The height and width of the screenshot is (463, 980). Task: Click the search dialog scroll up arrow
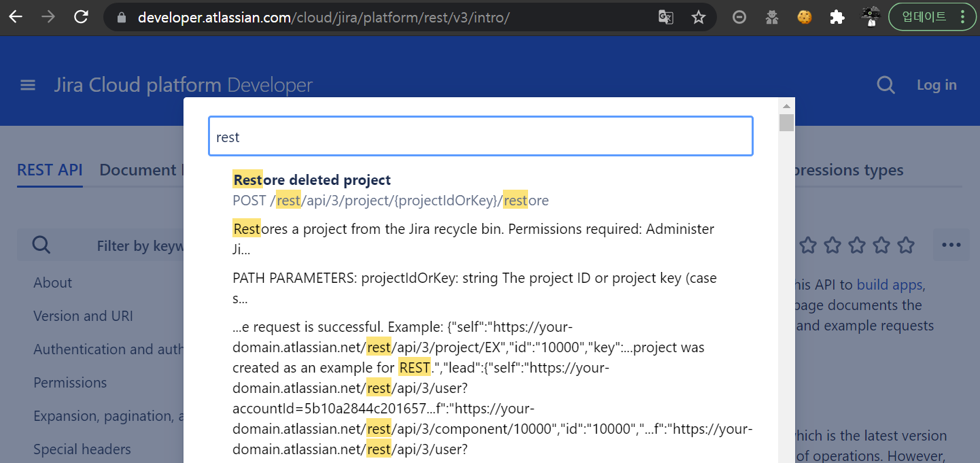pos(786,106)
